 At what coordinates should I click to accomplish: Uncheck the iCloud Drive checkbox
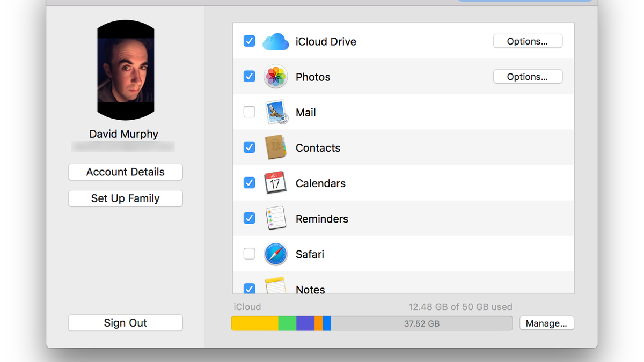point(249,41)
